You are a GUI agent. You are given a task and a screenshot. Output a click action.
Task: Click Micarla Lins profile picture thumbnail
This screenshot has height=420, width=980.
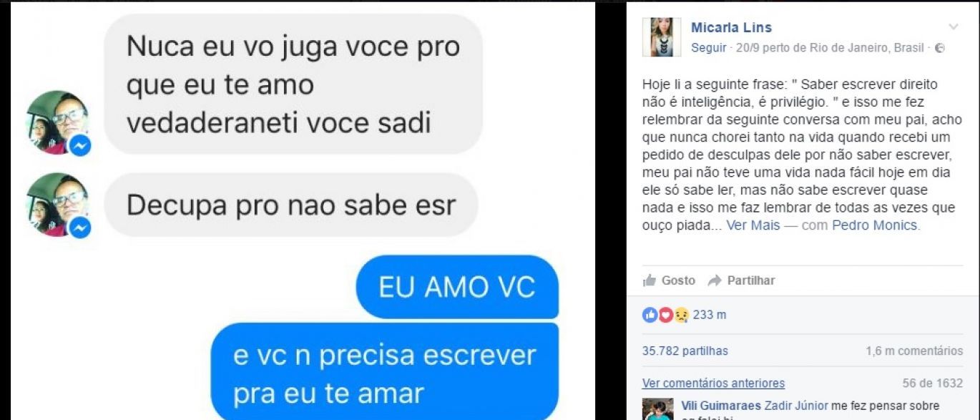point(662,37)
